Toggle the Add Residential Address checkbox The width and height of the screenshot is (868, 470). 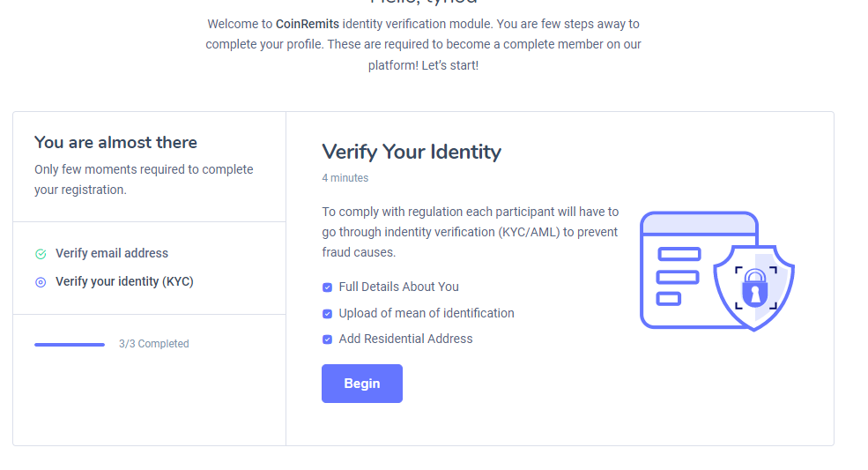pos(327,339)
